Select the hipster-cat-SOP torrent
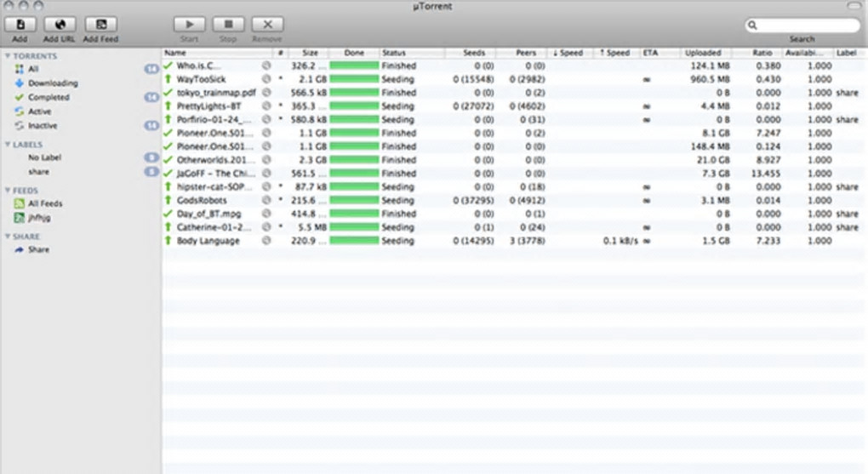Screen dimensions: 868x474 (514, 186)
